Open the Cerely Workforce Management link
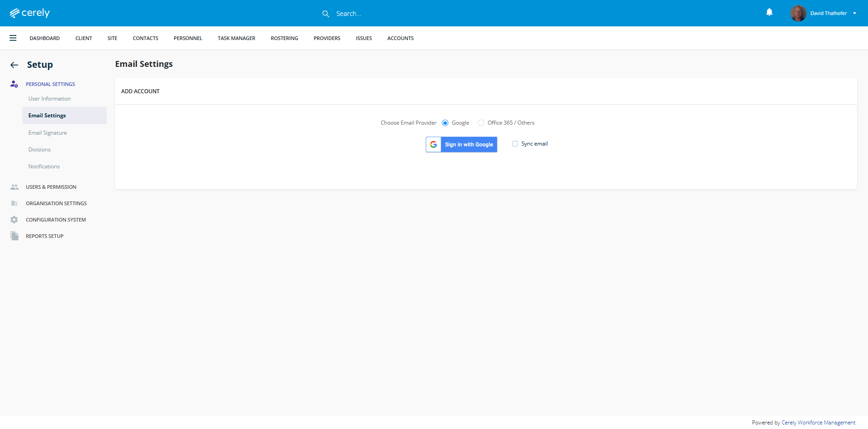Image resolution: width=868 pixels, height=429 pixels. coord(818,423)
